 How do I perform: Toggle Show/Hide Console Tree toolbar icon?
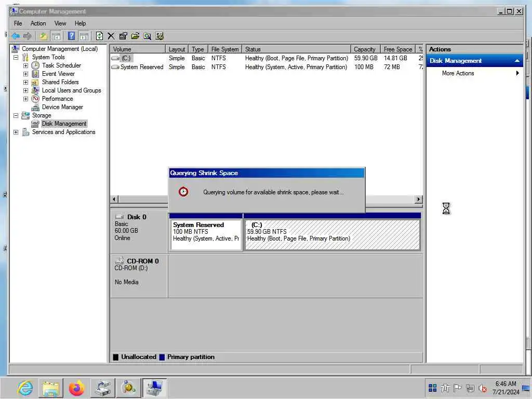click(56, 36)
